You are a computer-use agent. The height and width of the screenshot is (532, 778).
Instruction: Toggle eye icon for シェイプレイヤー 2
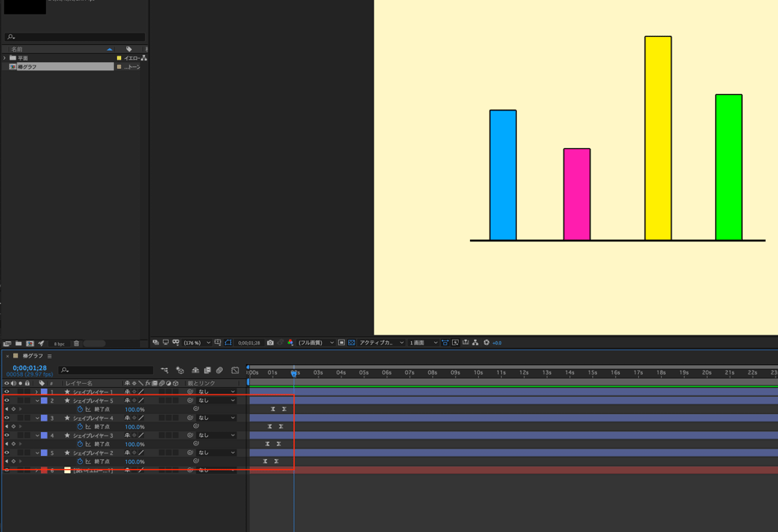click(7, 453)
